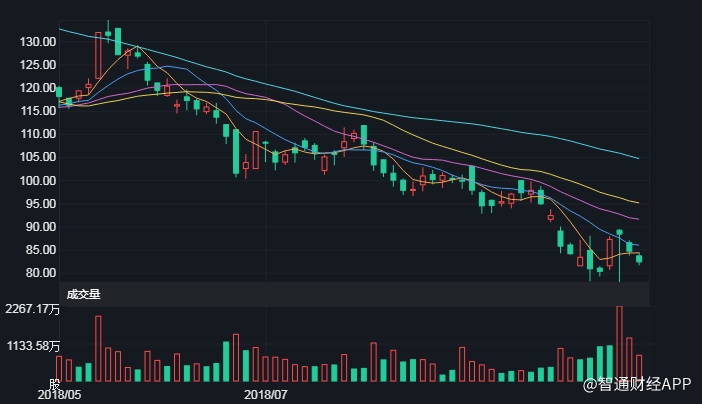Click the 成交量 volume panel header
The width and height of the screenshot is (702, 404).
tap(84, 294)
